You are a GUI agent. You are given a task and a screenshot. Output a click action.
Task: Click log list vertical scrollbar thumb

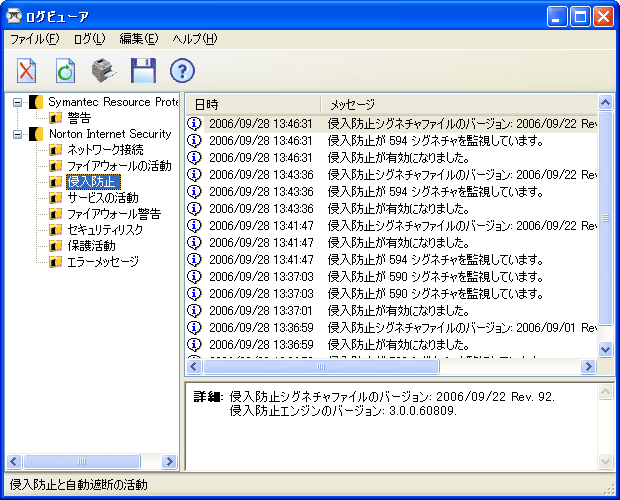point(605,218)
